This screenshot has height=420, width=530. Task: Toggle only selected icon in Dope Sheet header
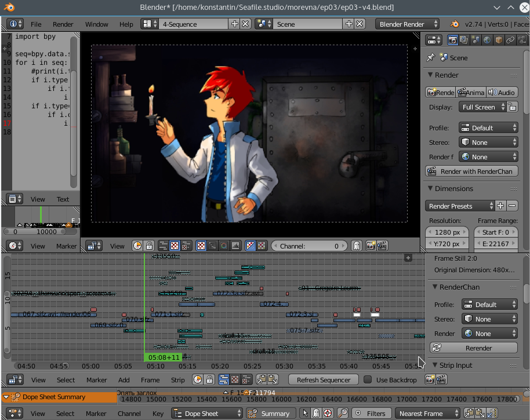(305, 413)
